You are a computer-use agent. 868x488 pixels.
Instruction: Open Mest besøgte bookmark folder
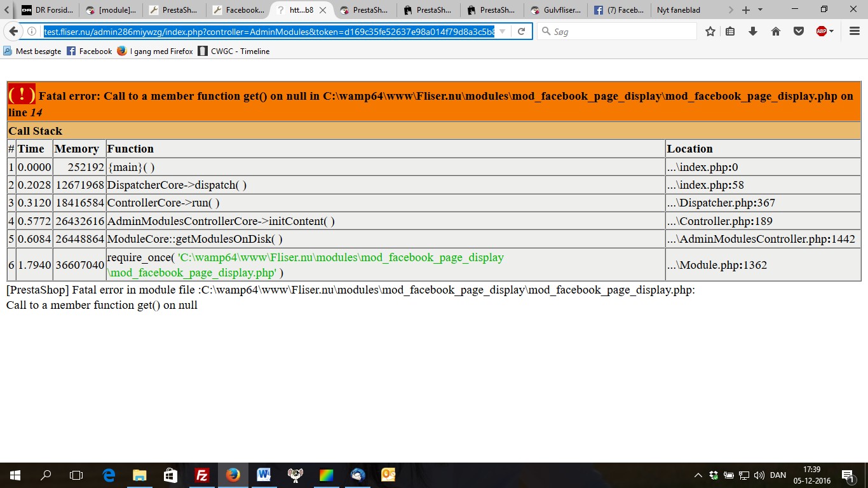(x=32, y=51)
